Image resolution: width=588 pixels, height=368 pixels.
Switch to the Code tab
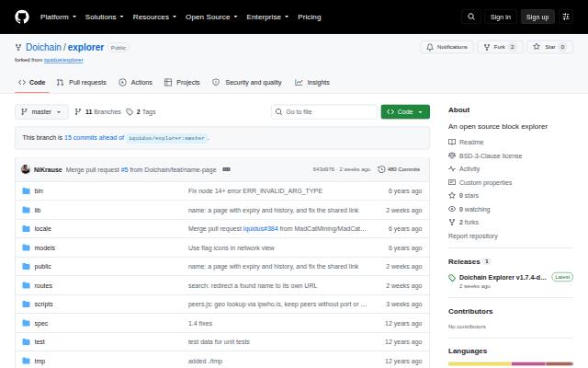[32, 82]
